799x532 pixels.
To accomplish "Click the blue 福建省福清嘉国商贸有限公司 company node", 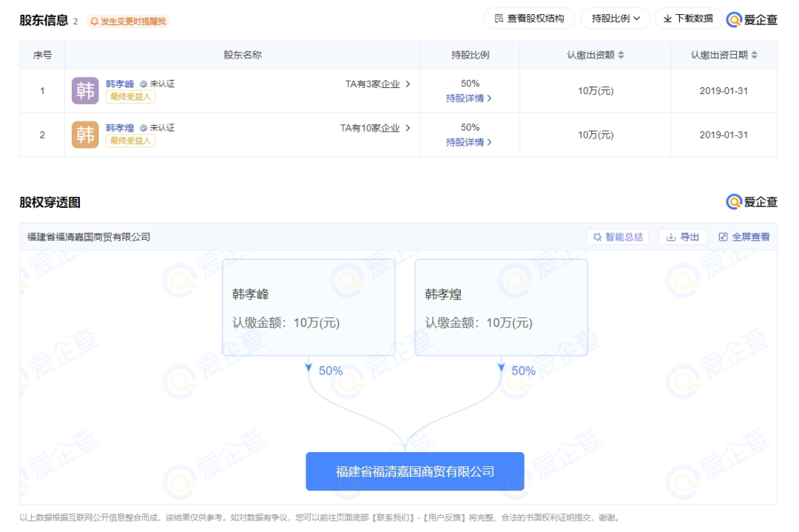I will 415,471.
